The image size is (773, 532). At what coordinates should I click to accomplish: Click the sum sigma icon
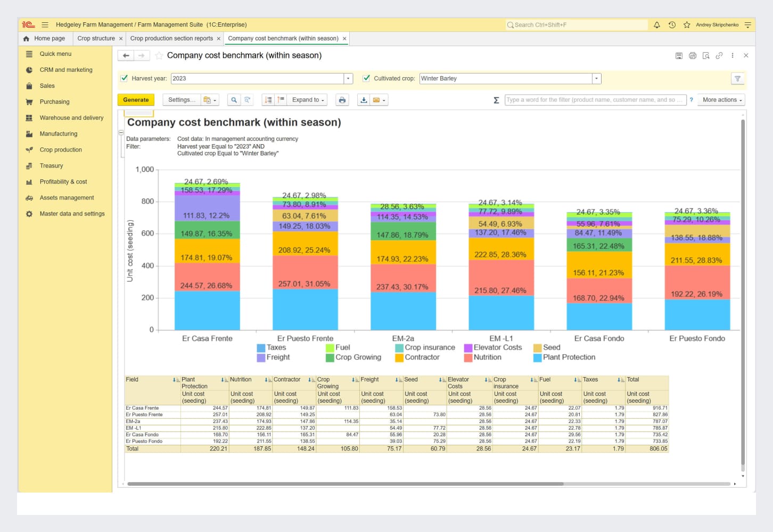496,100
